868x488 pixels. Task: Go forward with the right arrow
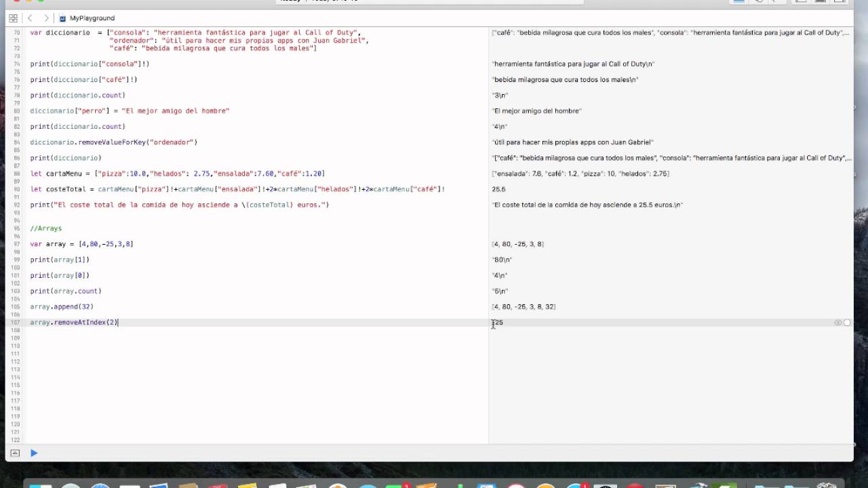pyautogui.click(x=45, y=18)
